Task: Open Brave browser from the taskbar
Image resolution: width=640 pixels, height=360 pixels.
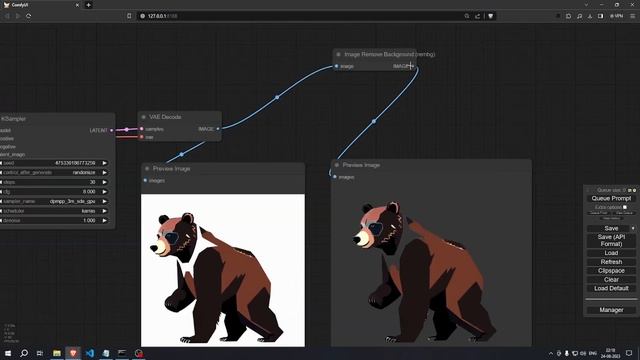Action: click(73, 353)
